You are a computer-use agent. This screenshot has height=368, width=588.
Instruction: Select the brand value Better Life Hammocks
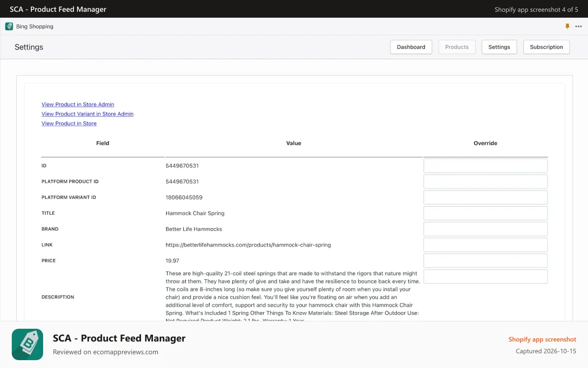pos(194,229)
